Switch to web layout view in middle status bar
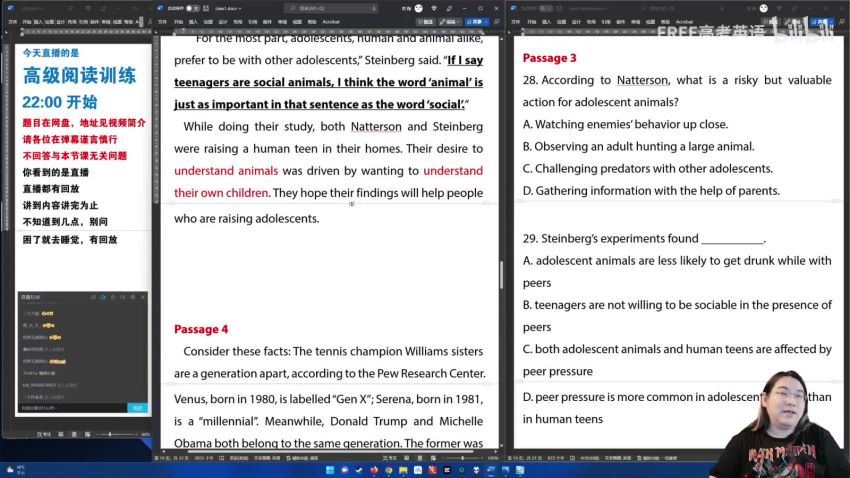The image size is (850, 478). 433,458
